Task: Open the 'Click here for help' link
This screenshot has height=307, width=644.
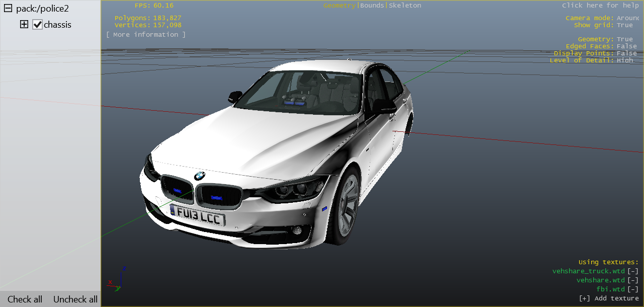Action: coord(600,6)
